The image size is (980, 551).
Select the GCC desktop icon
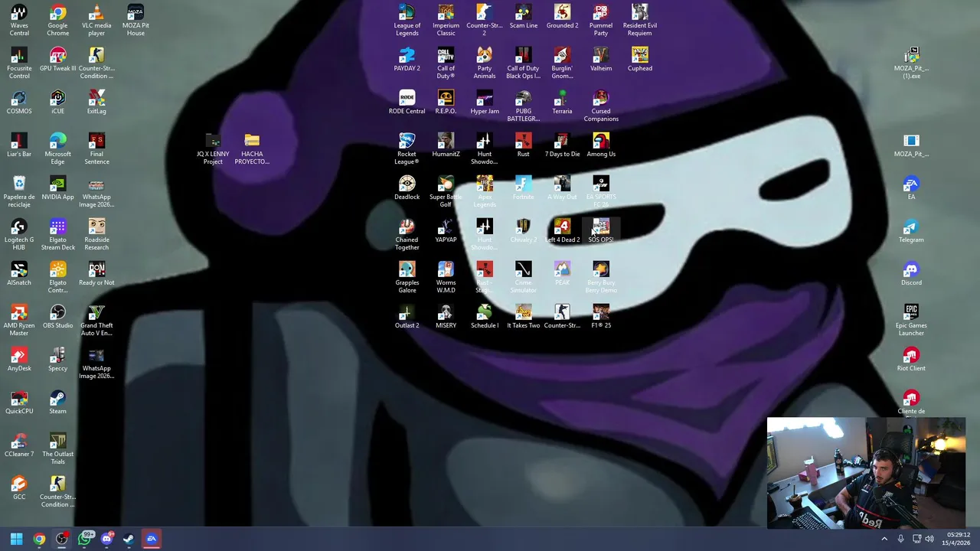coord(19,487)
